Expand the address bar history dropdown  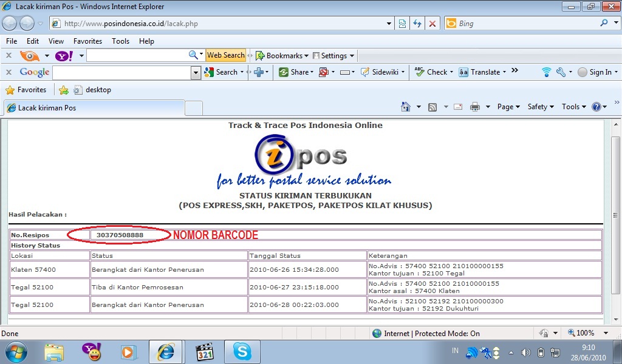click(389, 24)
